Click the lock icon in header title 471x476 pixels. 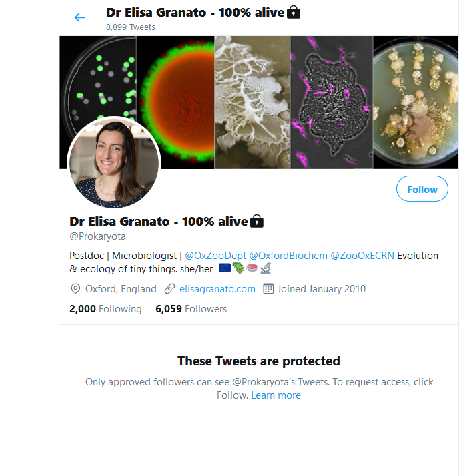click(x=294, y=13)
